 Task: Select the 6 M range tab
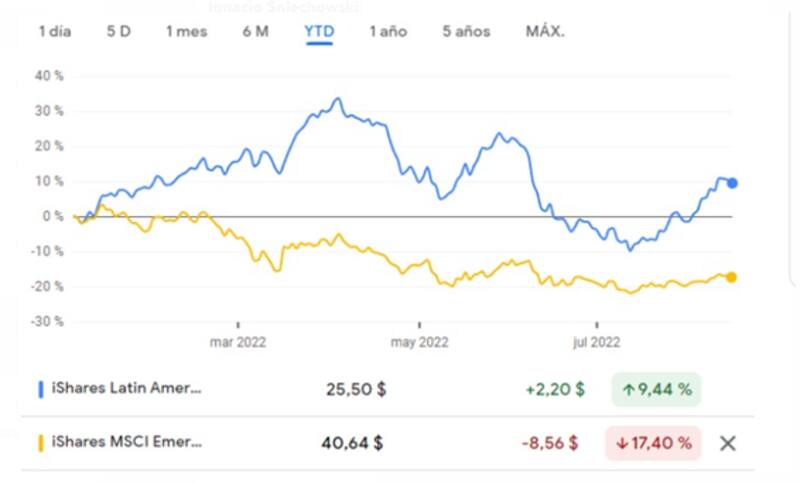[x=255, y=31]
